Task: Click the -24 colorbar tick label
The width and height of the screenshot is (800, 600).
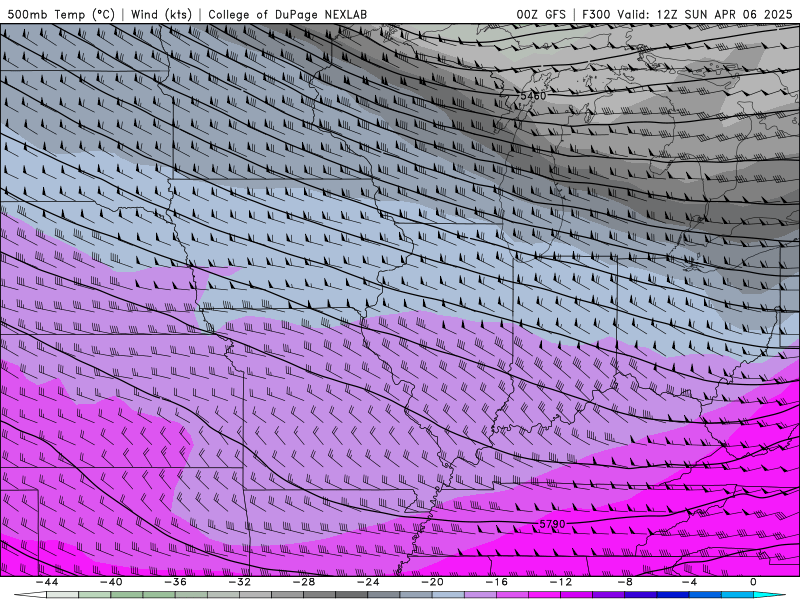Action: pyautogui.click(x=368, y=582)
